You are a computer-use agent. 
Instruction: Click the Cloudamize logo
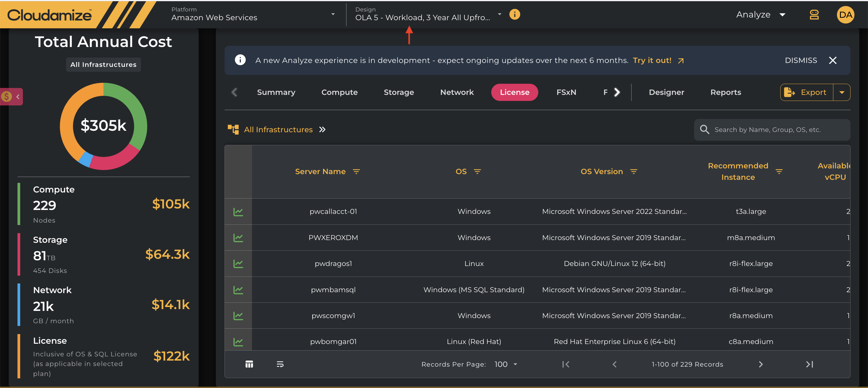(x=49, y=15)
